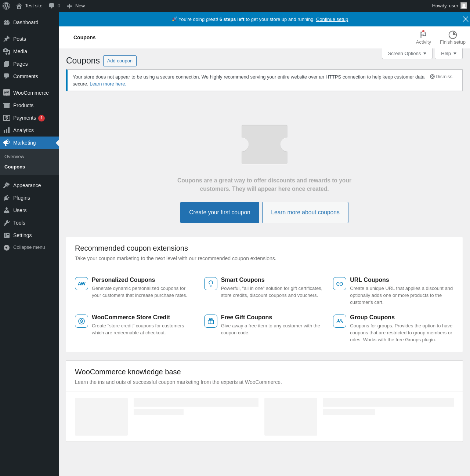
Task: Click the WordPress logo icon
Action: [6, 6]
